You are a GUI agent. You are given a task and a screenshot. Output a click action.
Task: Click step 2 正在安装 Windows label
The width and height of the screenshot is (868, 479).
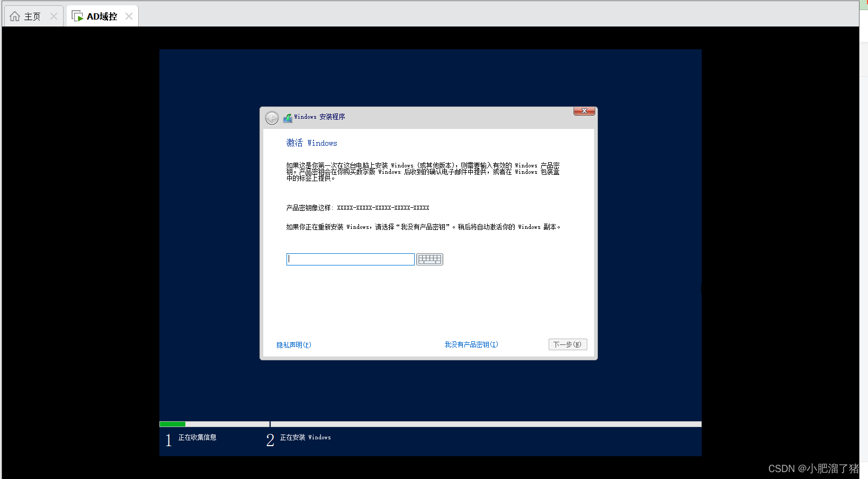305,438
